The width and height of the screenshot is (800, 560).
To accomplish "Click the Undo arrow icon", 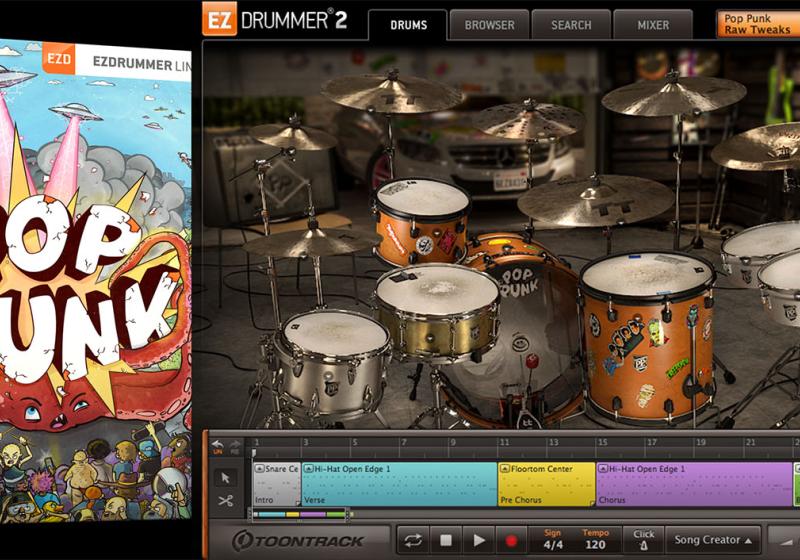I will pos(218,444).
